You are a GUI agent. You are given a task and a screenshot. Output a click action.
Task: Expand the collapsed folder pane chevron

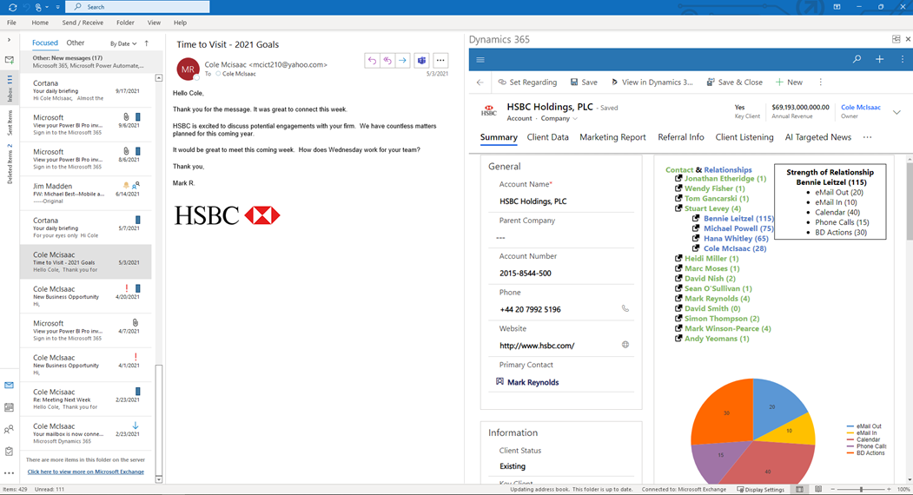[9, 40]
